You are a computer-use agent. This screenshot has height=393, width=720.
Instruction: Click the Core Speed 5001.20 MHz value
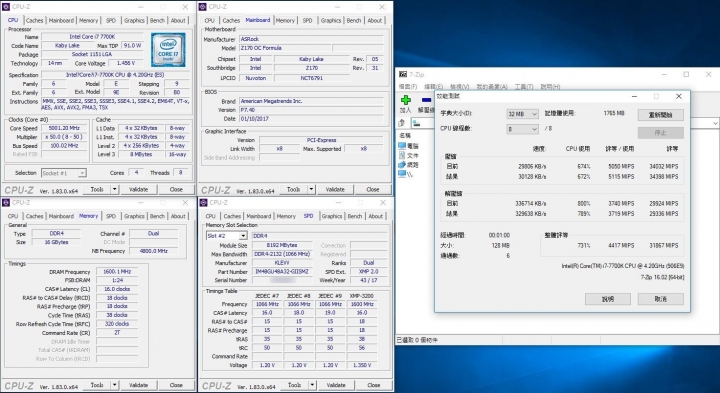pyautogui.click(x=64, y=128)
